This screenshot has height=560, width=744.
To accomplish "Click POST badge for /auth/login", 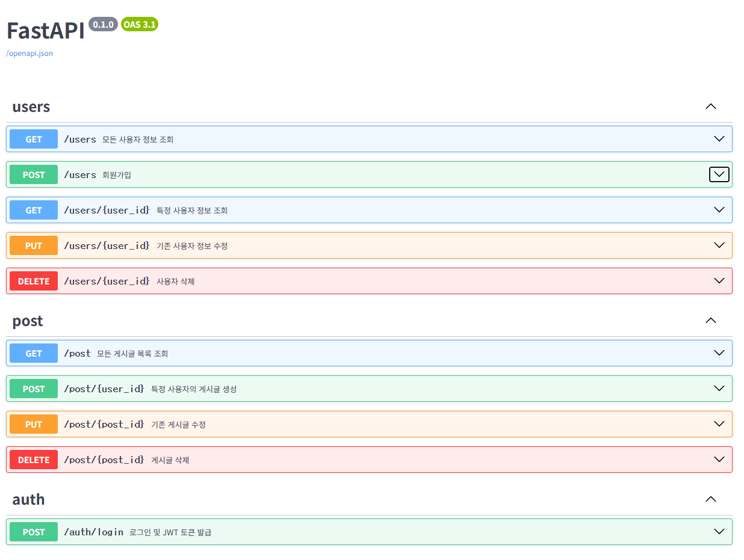I will (x=34, y=532).
